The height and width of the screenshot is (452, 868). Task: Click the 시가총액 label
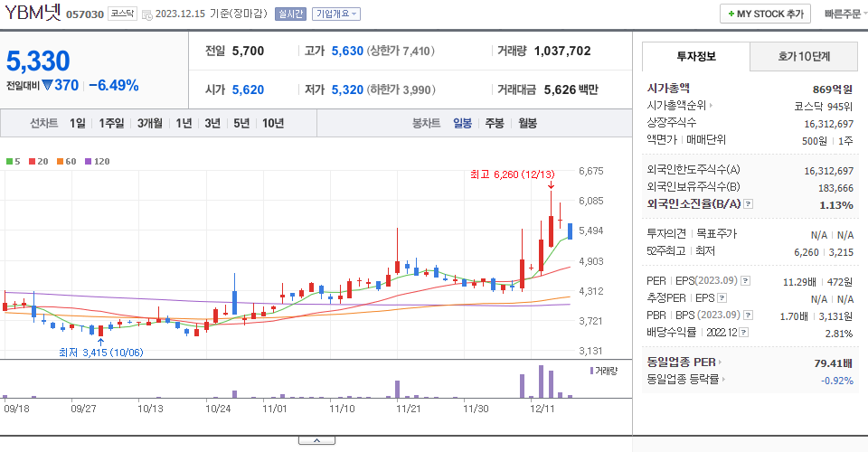coord(668,88)
